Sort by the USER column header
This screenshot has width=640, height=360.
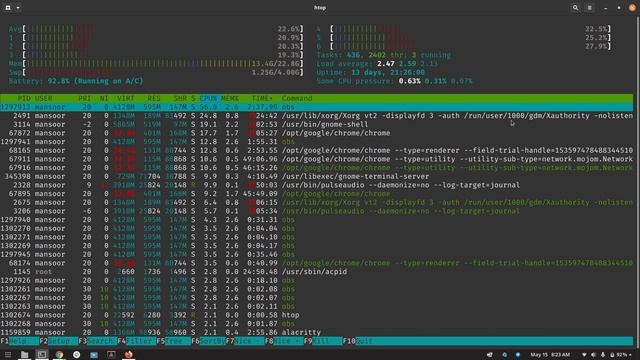[x=43, y=98]
